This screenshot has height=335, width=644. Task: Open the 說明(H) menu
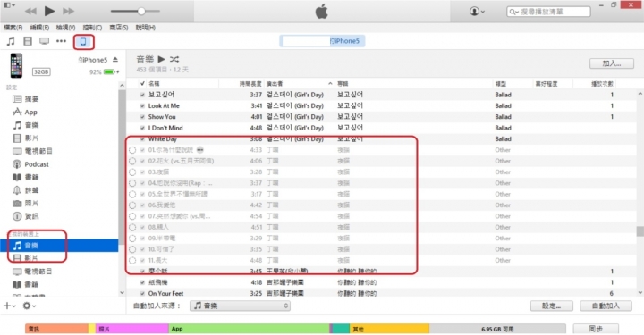(146, 28)
